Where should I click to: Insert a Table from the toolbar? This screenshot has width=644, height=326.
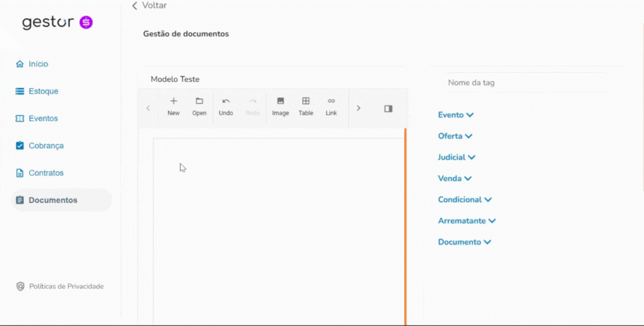[x=306, y=106]
